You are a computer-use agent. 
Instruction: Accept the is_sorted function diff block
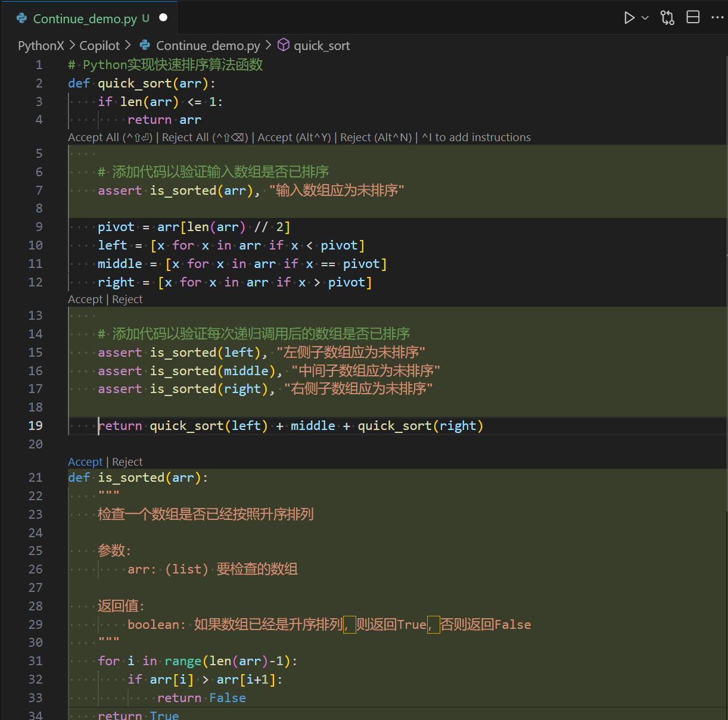pos(85,462)
